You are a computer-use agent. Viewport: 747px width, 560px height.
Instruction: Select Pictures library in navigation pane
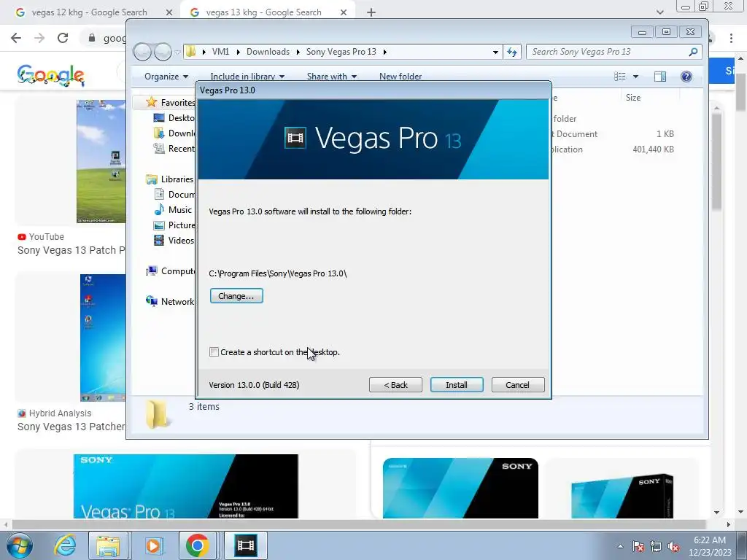(x=174, y=225)
